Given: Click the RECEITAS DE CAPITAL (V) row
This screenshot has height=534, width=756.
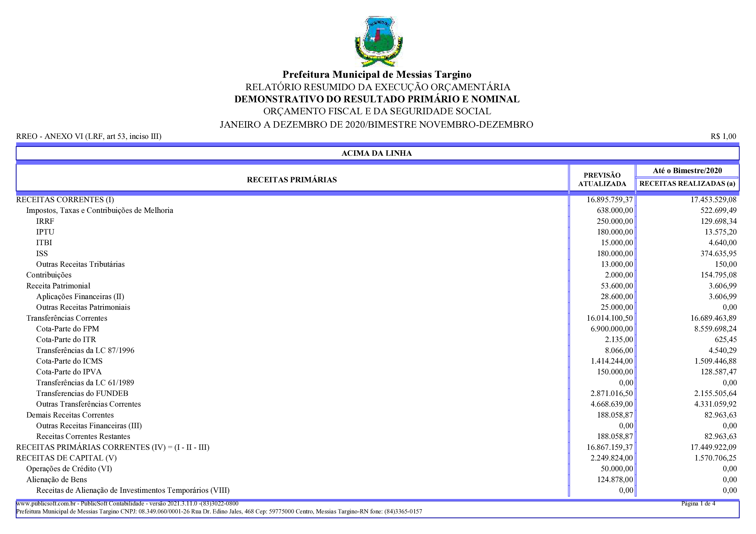Looking at the screenshot, I should [66, 458].
